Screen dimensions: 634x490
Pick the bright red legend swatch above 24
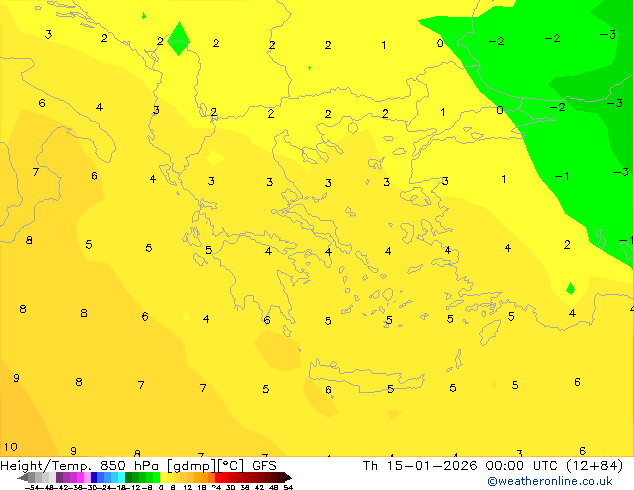tap(218, 477)
